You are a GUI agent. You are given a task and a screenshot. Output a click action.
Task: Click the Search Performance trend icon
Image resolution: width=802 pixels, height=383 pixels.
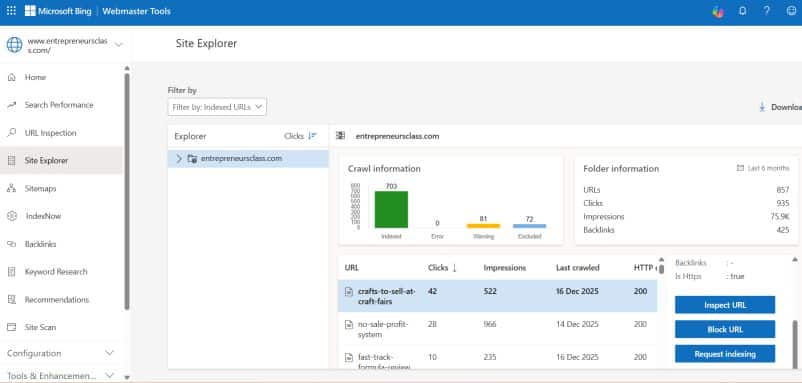(x=12, y=105)
